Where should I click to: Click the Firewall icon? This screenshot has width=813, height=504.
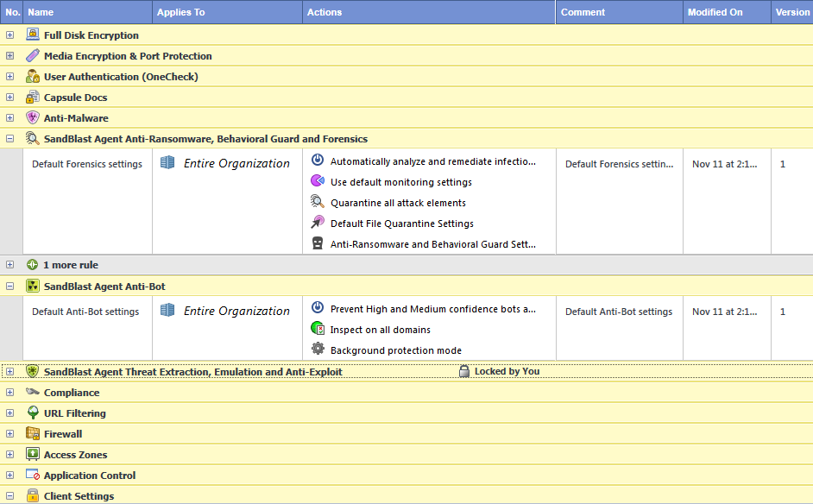[33, 433]
